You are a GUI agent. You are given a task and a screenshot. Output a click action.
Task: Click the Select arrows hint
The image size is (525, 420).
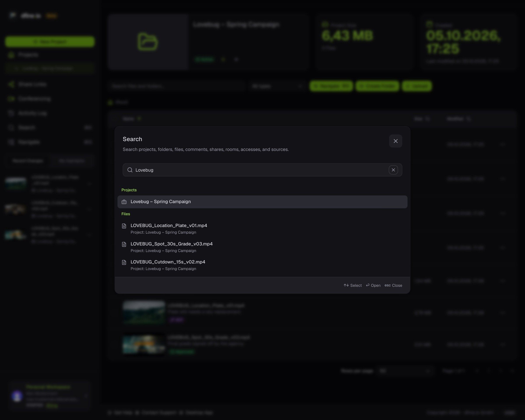[353, 285]
